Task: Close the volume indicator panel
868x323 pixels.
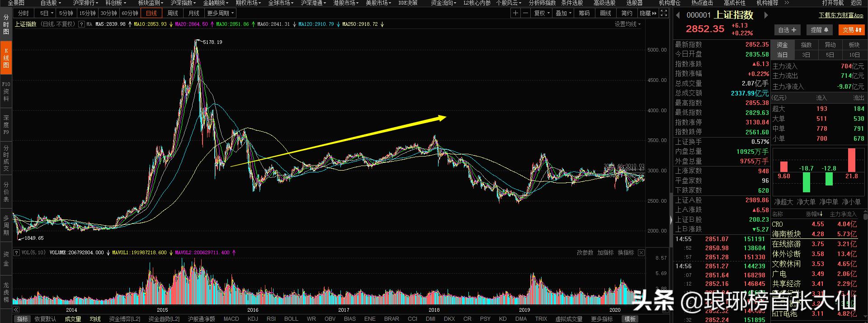Action: 641,252
